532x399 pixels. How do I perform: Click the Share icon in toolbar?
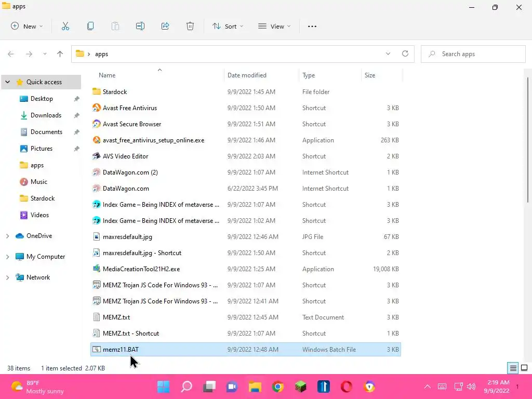pos(165,26)
